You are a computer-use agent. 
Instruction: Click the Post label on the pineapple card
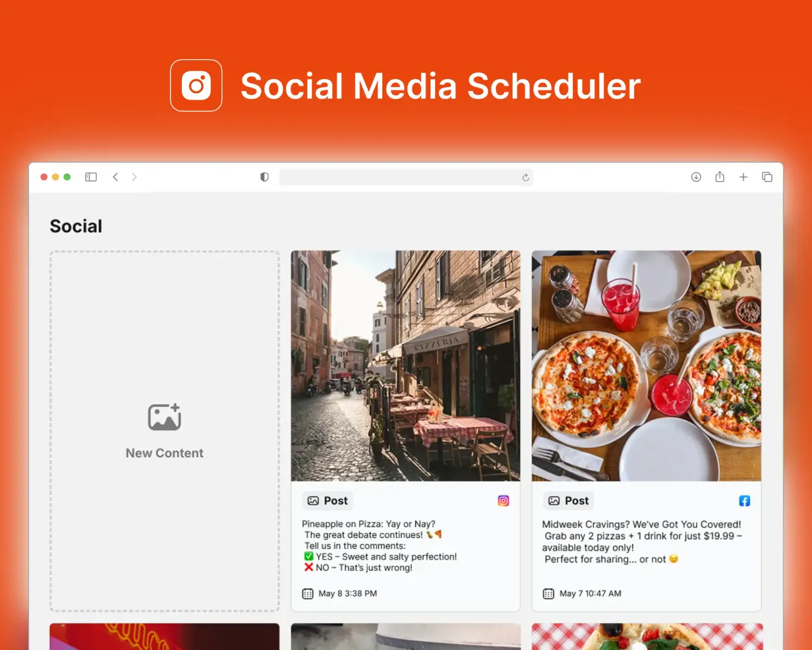point(328,501)
